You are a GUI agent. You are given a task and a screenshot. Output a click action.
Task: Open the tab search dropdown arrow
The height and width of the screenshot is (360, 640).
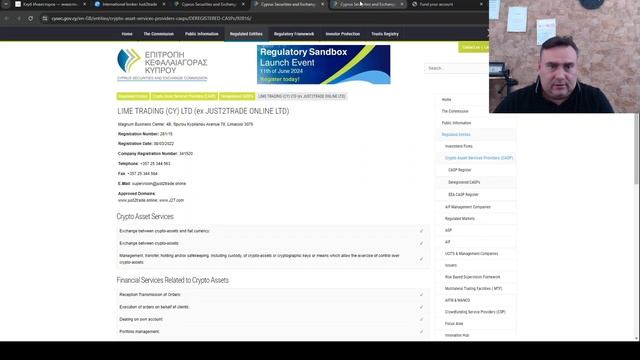(x=6, y=4)
